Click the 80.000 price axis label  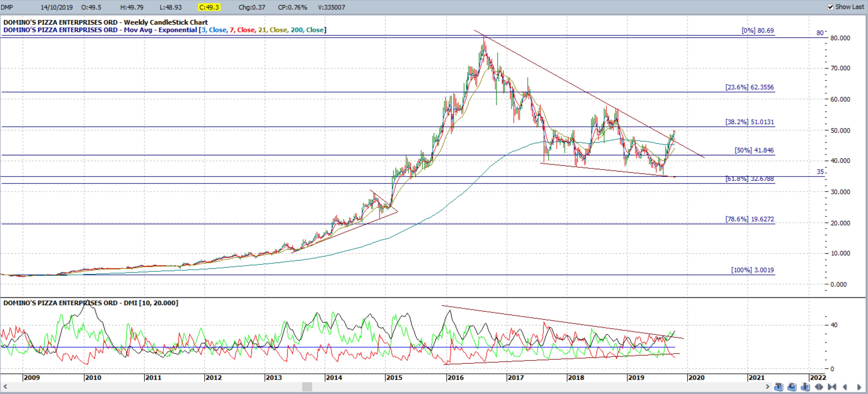(840, 38)
